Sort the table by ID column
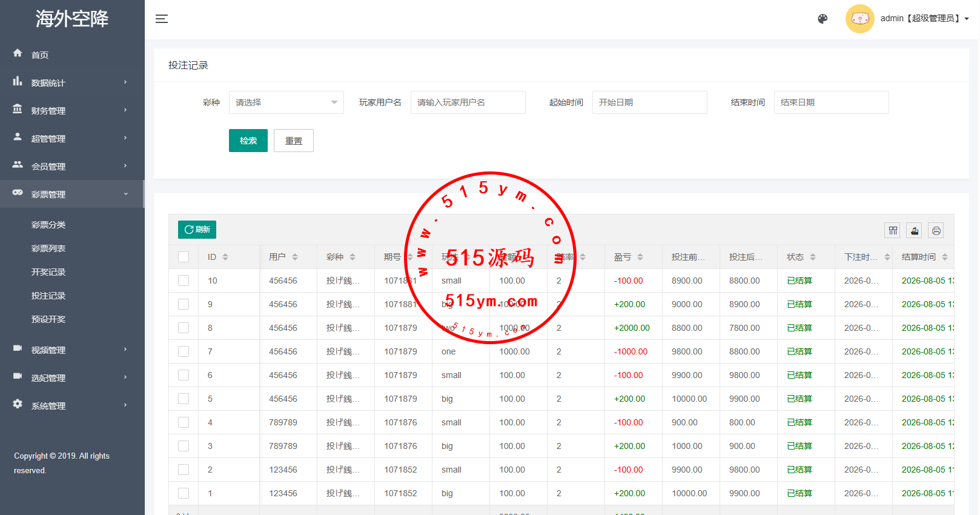 point(225,257)
